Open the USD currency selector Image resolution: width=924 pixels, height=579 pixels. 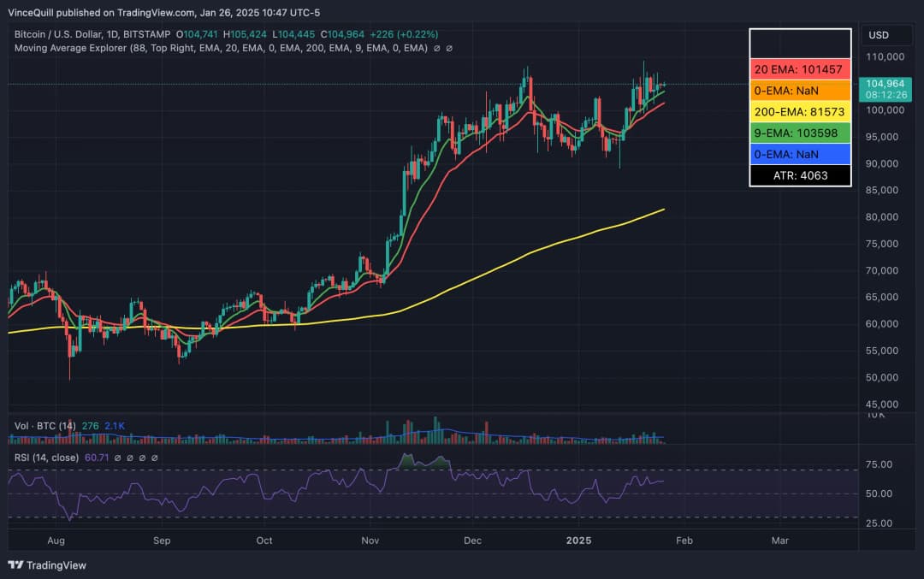(879, 35)
